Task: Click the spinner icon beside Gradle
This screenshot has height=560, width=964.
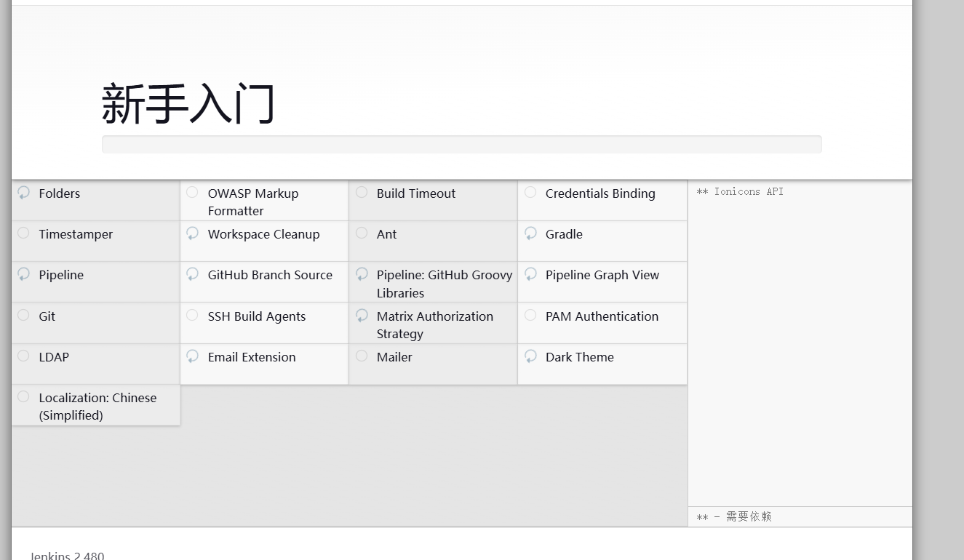Action: pyautogui.click(x=531, y=233)
